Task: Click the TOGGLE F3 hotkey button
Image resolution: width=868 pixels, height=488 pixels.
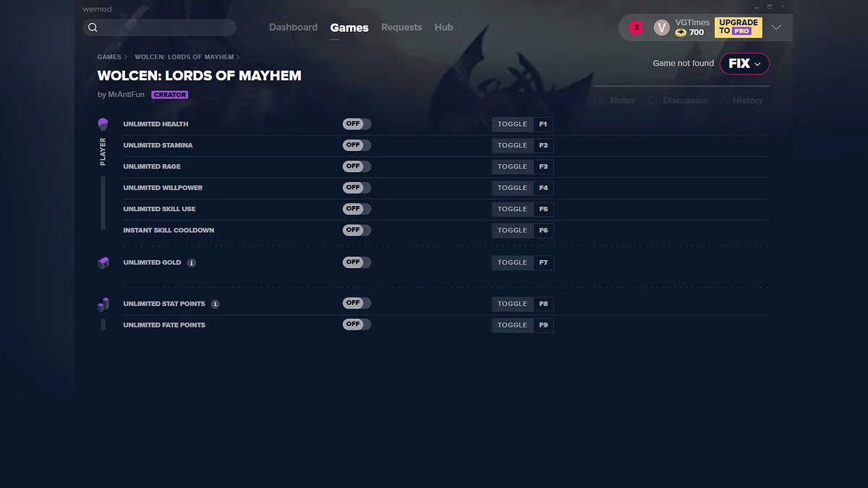Action: coord(522,166)
